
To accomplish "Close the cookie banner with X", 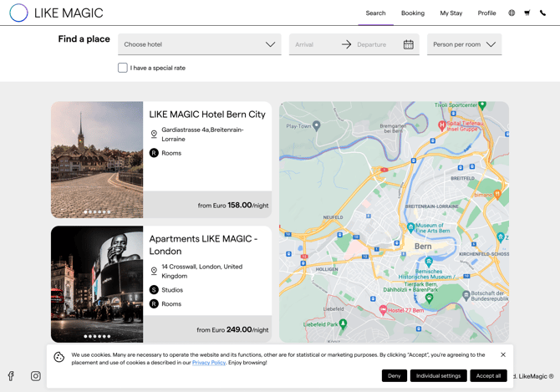I will 503,354.
